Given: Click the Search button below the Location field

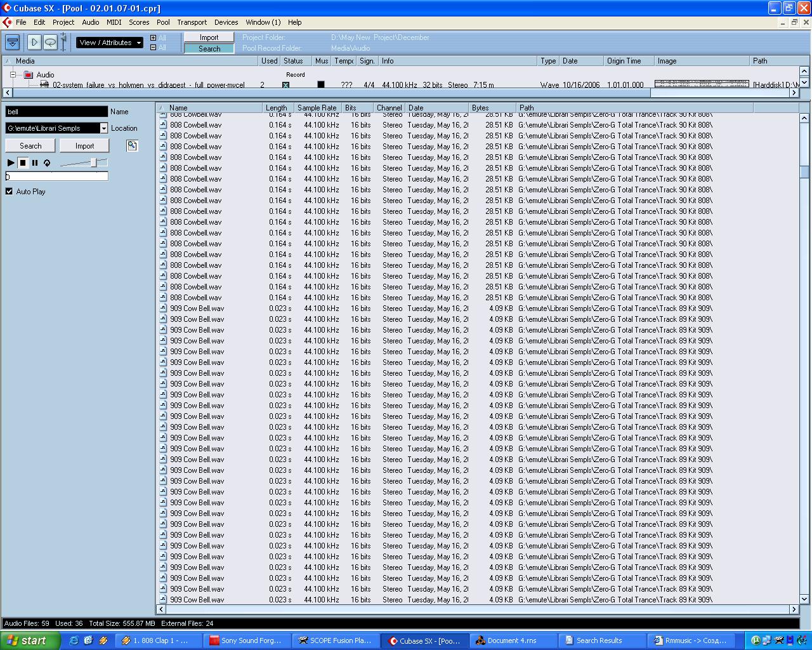Looking at the screenshot, I should point(30,145).
